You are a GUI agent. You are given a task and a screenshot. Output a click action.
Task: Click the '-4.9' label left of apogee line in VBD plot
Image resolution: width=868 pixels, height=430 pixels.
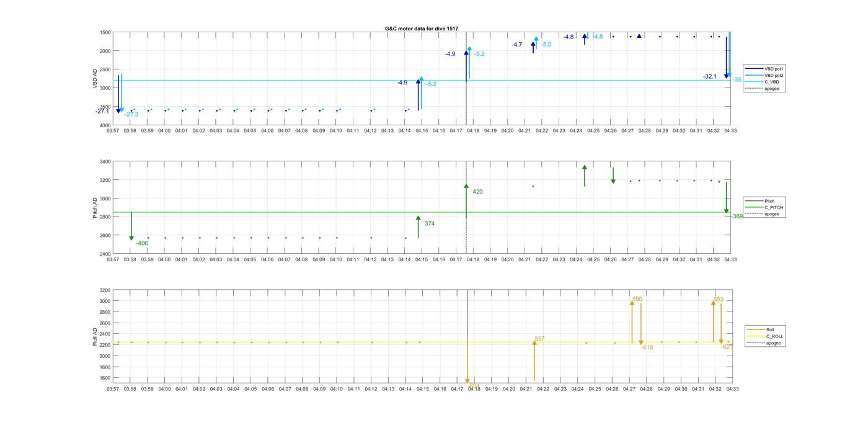click(450, 55)
